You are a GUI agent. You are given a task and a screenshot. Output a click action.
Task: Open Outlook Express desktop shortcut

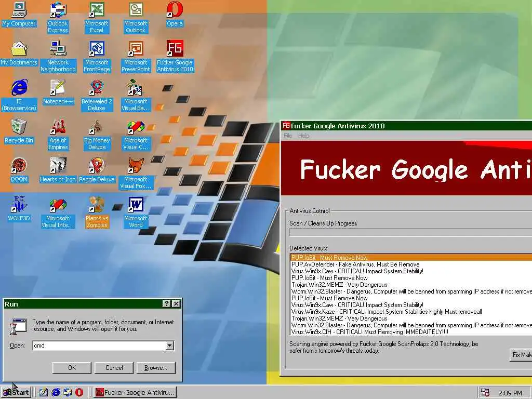[x=58, y=18]
